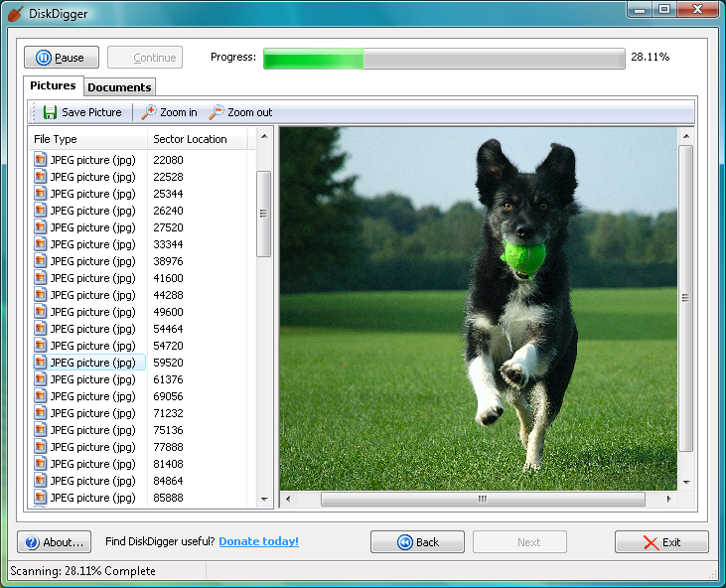Viewport: 726px width, 588px height.
Task: Select JPEG file icon at sector 81408
Action: point(41,464)
